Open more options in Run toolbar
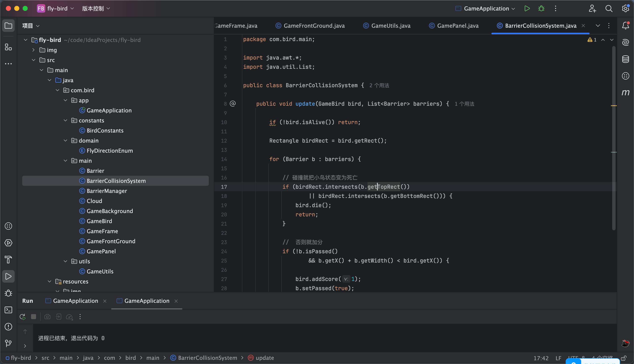 80,317
